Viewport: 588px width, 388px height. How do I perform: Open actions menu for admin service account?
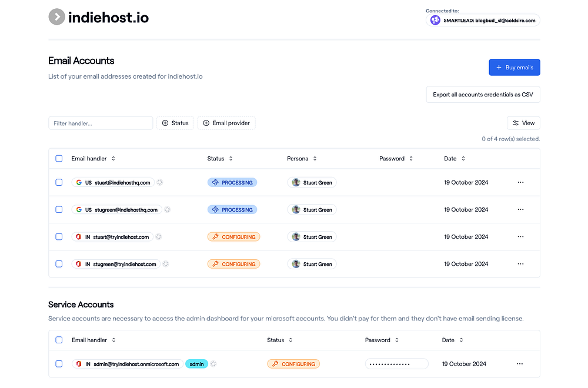[x=520, y=364]
